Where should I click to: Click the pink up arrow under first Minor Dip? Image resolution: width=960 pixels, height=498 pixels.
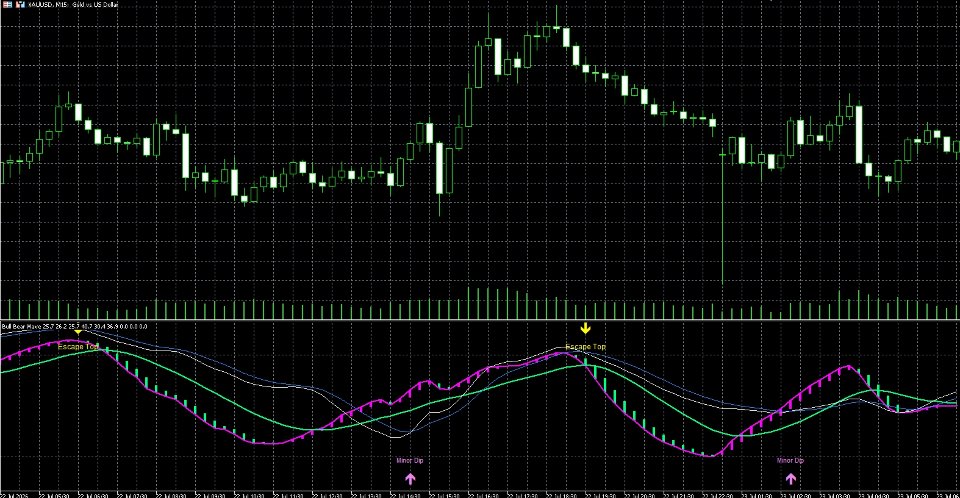tap(410, 478)
